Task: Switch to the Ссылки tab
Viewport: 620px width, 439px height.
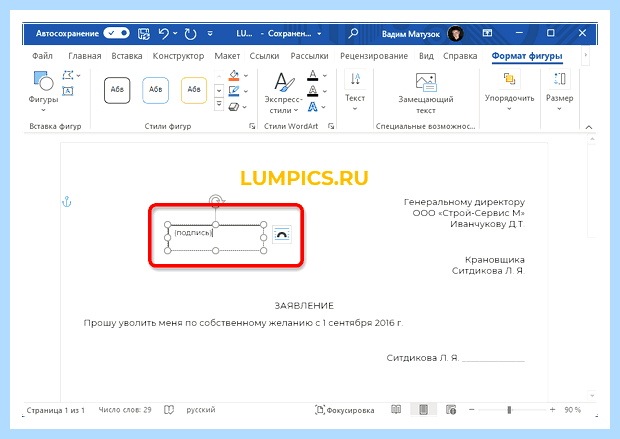Action: [264, 56]
